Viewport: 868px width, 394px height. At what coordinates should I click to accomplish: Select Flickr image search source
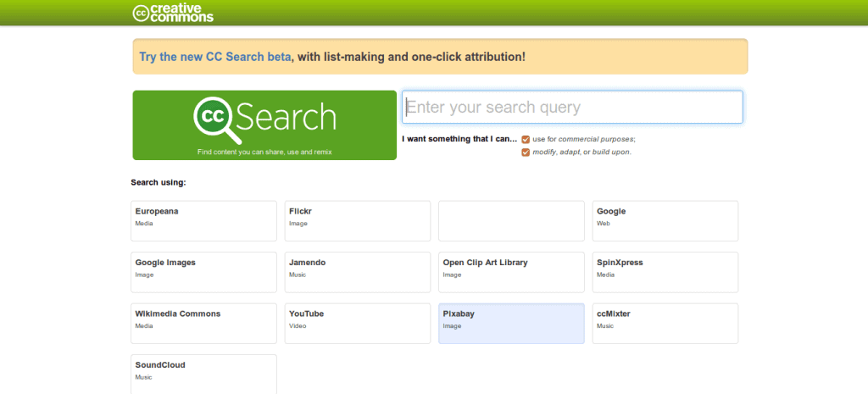pyautogui.click(x=357, y=221)
